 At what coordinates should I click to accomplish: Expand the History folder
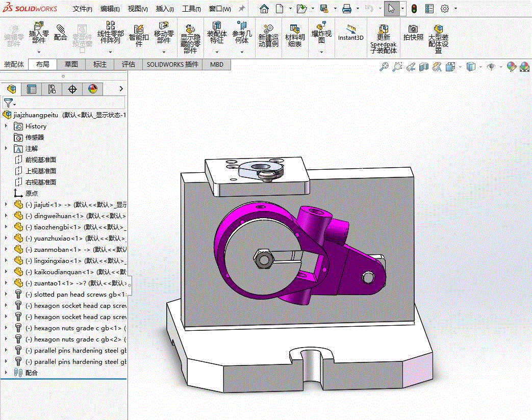pyautogui.click(x=6, y=126)
